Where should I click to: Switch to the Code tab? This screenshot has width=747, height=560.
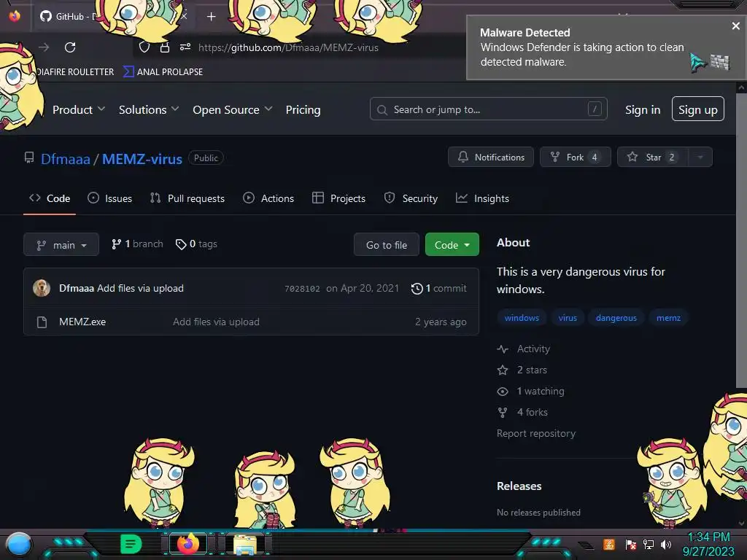pyautogui.click(x=50, y=198)
